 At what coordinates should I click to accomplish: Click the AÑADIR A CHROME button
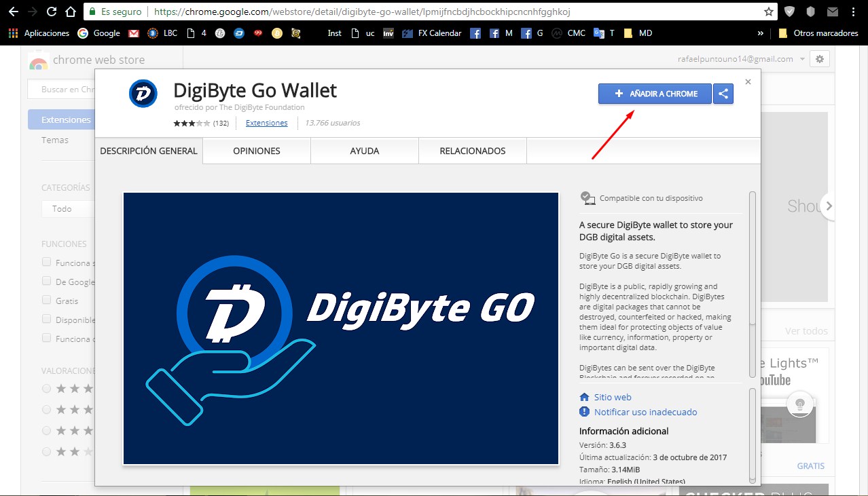pyautogui.click(x=654, y=94)
